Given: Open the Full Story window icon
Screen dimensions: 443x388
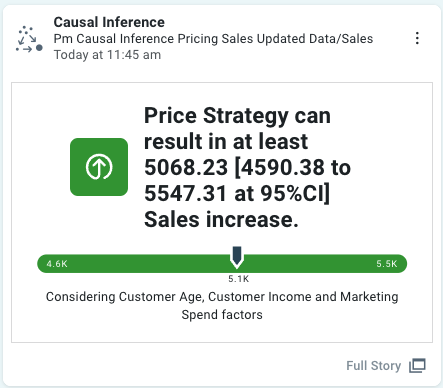Looking at the screenshot, I should click(417, 366).
